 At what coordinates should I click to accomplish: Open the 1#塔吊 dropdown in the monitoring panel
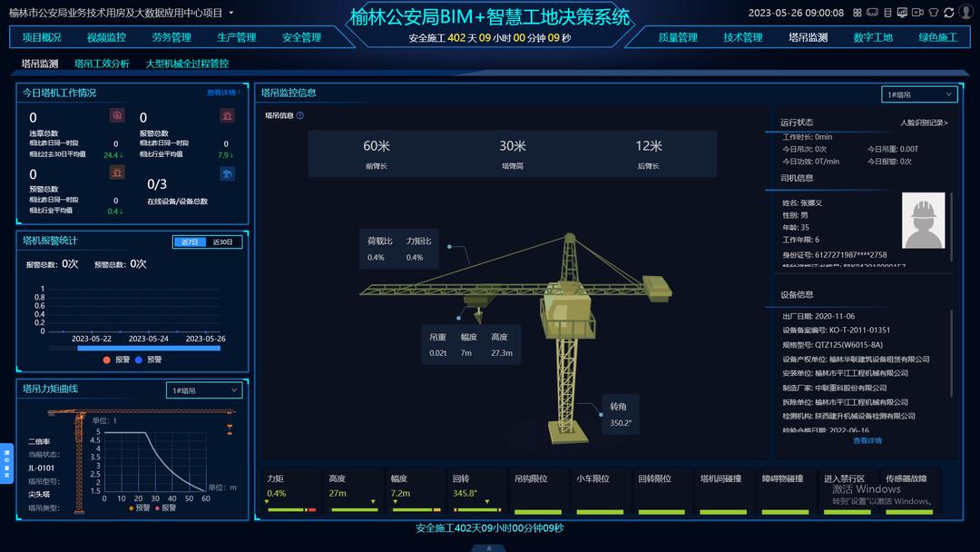(919, 94)
